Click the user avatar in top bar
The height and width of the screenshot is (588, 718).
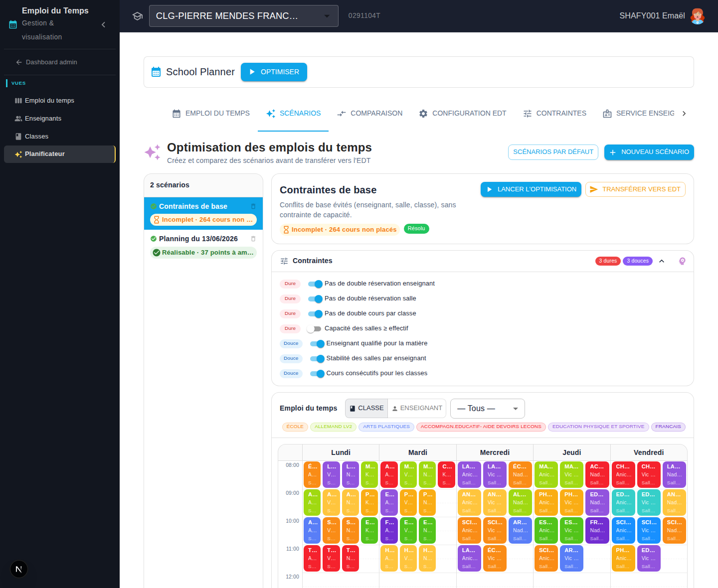coord(698,16)
